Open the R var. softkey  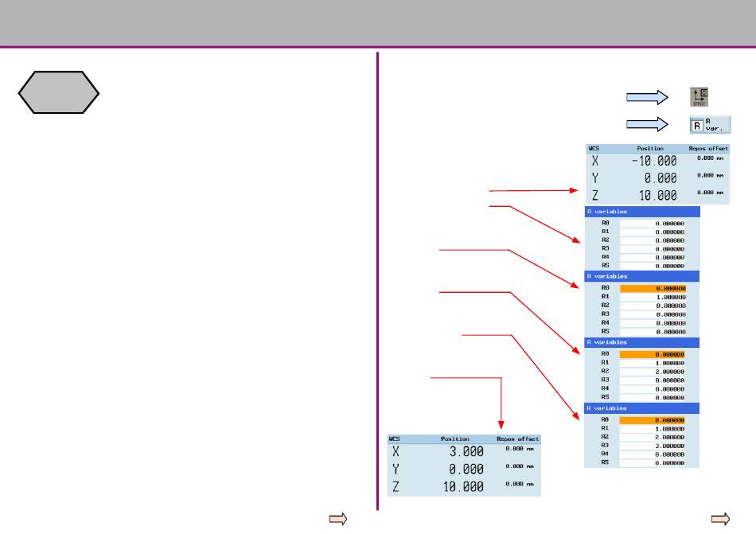(x=710, y=124)
